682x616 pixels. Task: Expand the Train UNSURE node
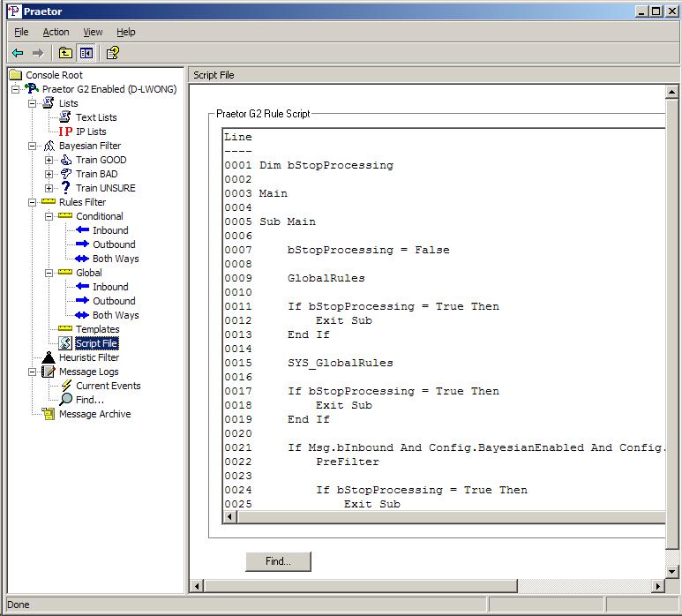49,188
